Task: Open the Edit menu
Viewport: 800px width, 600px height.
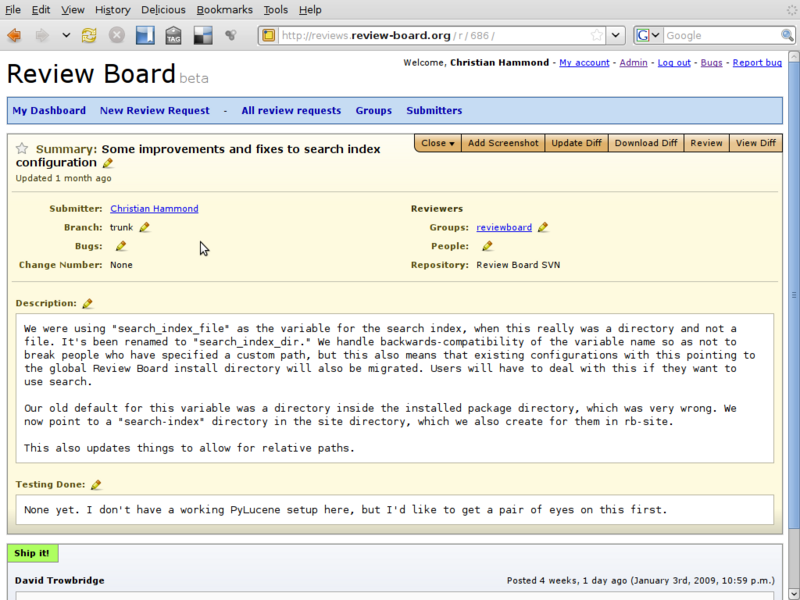Action: 40,10
